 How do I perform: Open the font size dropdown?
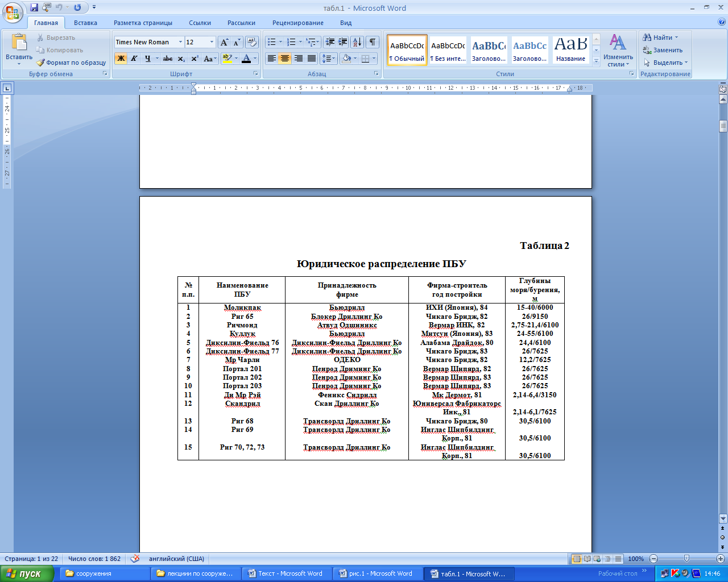pyautogui.click(x=212, y=42)
